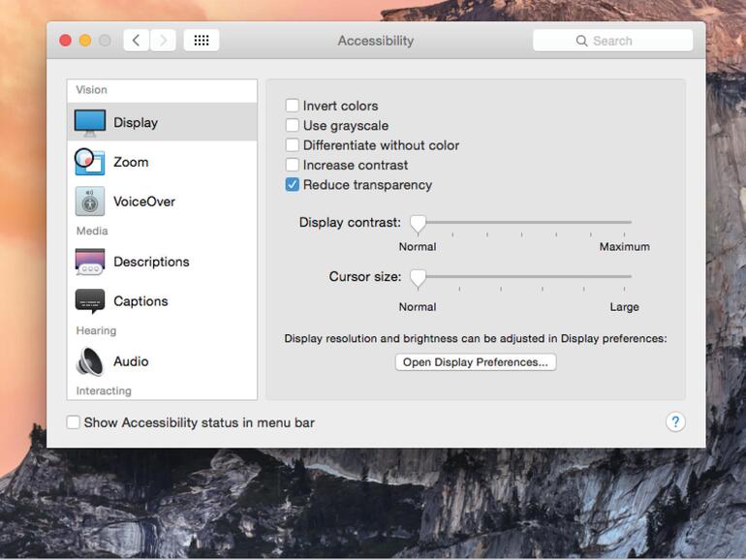
Task: Select the Audio speaker icon
Action: 90,361
